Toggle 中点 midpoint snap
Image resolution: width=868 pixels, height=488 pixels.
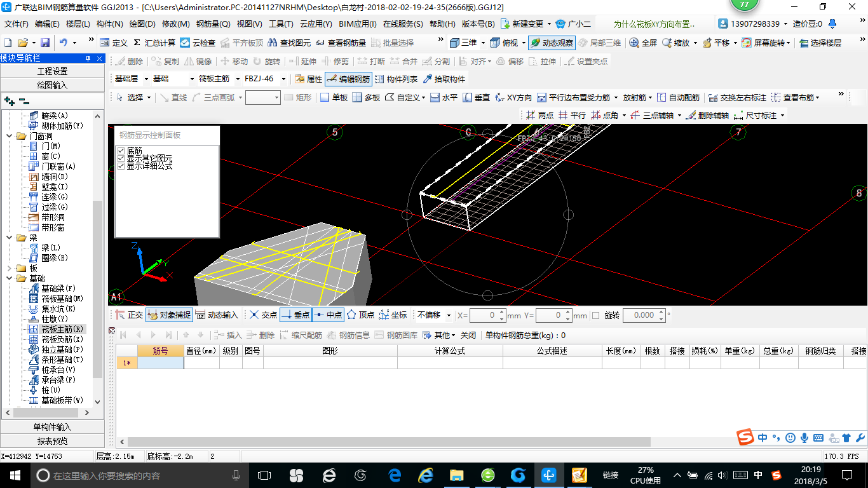(328, 315)
